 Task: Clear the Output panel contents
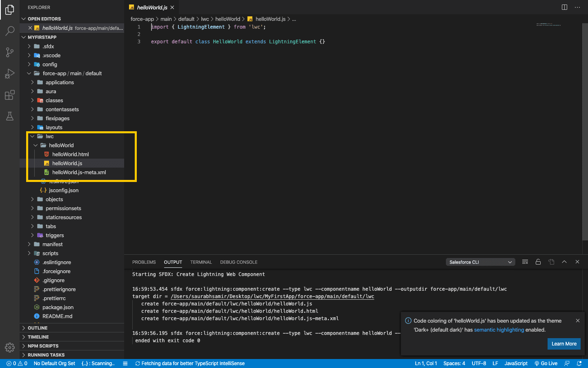click(525, 262)
